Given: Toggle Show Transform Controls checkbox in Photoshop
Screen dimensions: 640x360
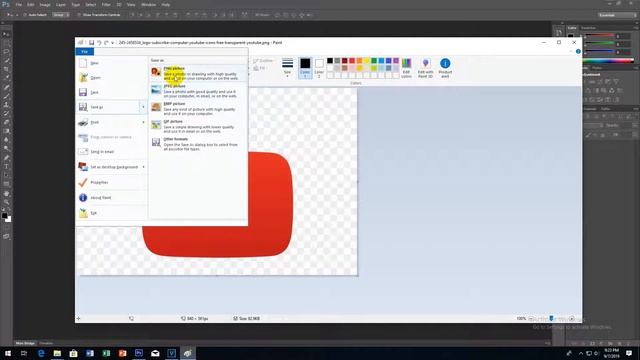Looking at the screenshot, I should 79,15.
